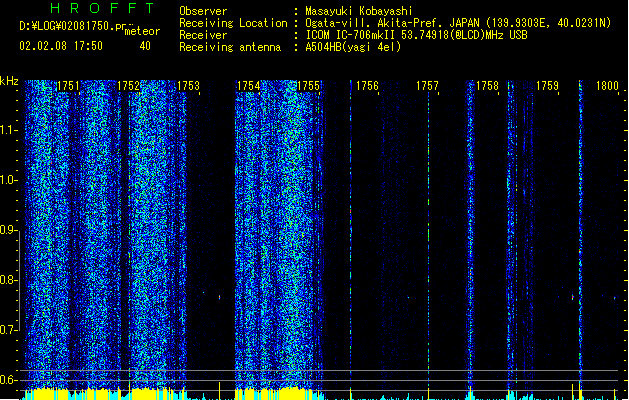Click the HROFFT title text

102,8
